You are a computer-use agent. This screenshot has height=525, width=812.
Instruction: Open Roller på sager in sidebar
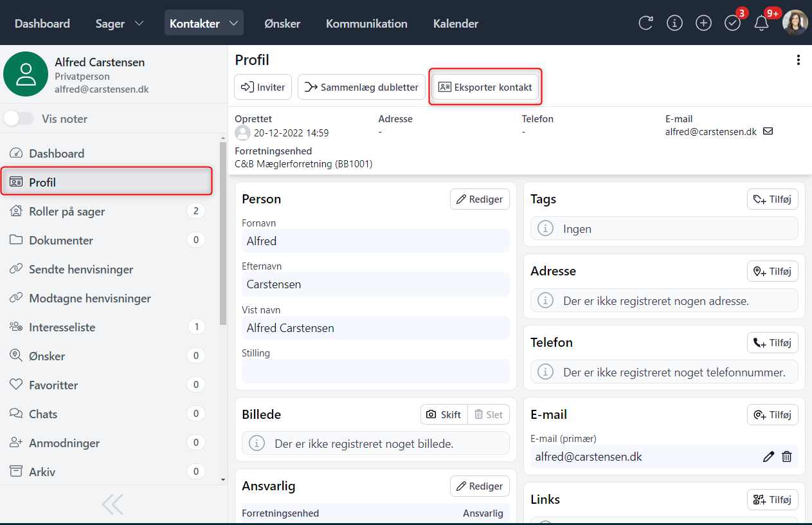[x=67, y=212]
